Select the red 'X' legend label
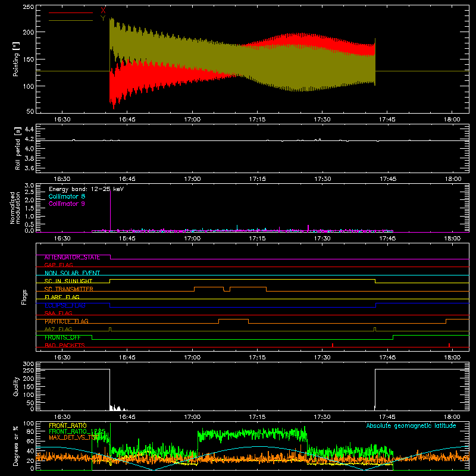The height and width of the screenshot is (476, 476). [103, 11]
